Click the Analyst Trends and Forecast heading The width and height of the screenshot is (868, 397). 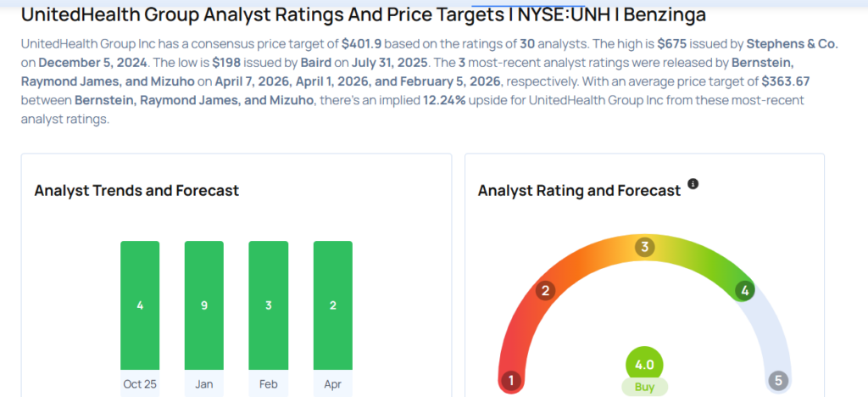pyautogui.click(x=136, y=191)
